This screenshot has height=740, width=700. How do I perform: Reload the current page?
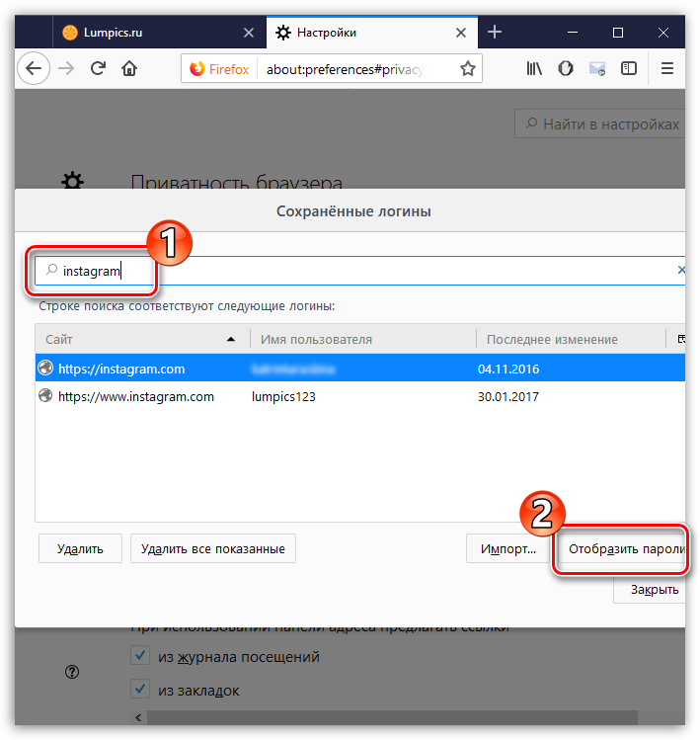click(98, 69)
